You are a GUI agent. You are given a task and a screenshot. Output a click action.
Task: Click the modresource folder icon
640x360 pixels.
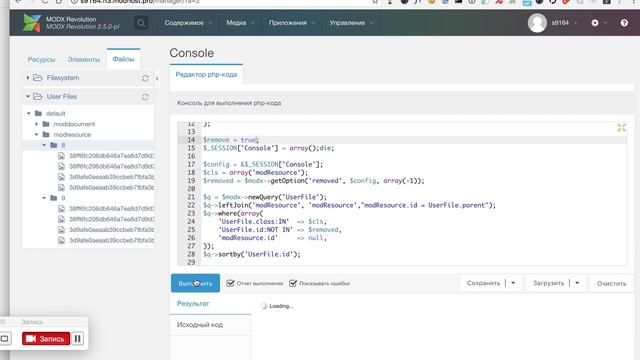[x=46, y=134]
